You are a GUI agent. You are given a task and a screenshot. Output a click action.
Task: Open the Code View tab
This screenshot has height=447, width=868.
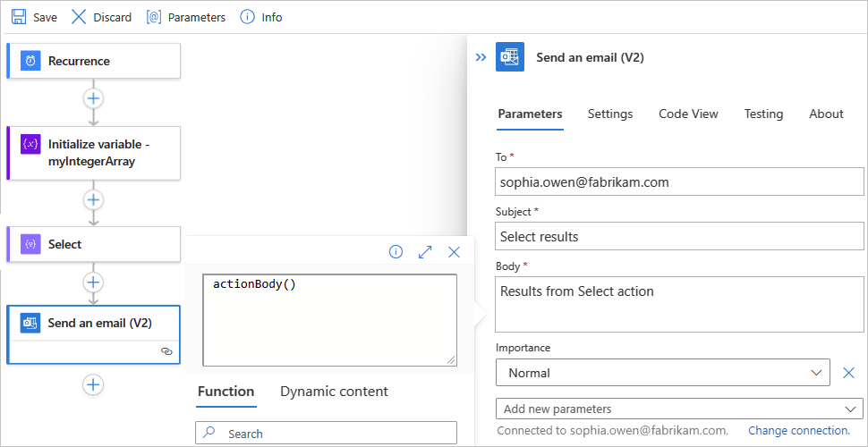[x=688, y=114]
